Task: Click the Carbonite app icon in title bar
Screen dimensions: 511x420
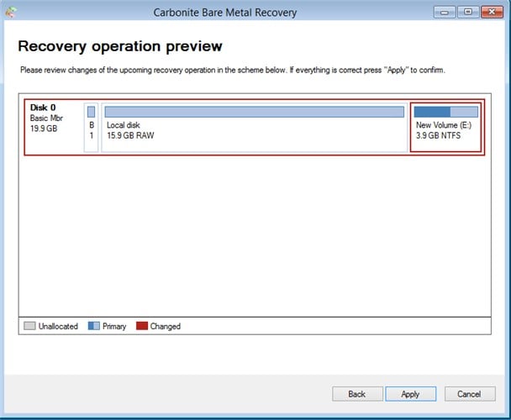Action: click(x=11, y=13)
